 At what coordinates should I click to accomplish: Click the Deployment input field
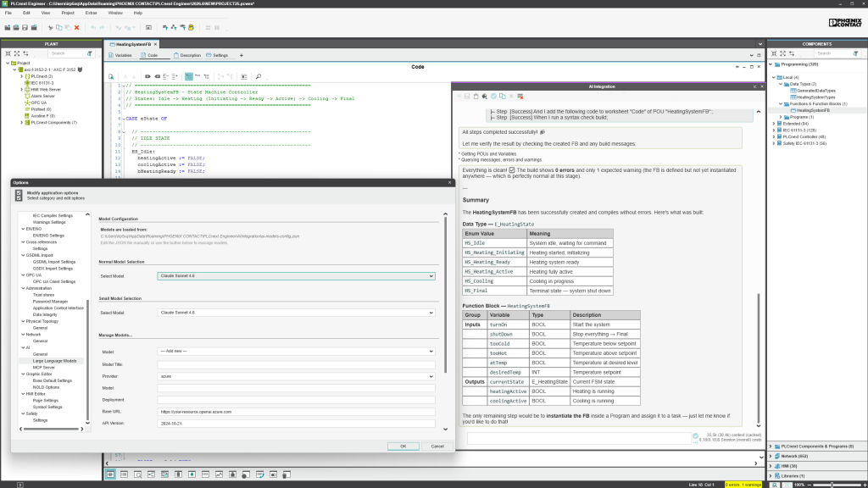pos(296,400)
